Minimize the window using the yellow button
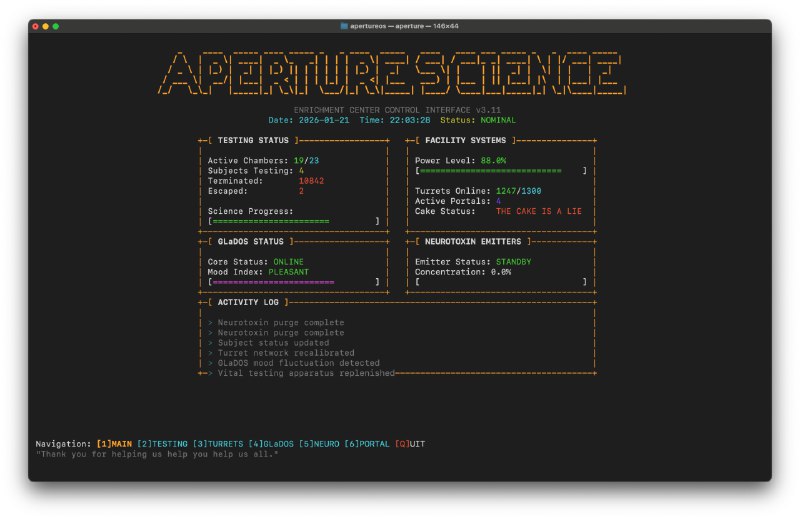800x519 pixels. (x=46, y=26)
